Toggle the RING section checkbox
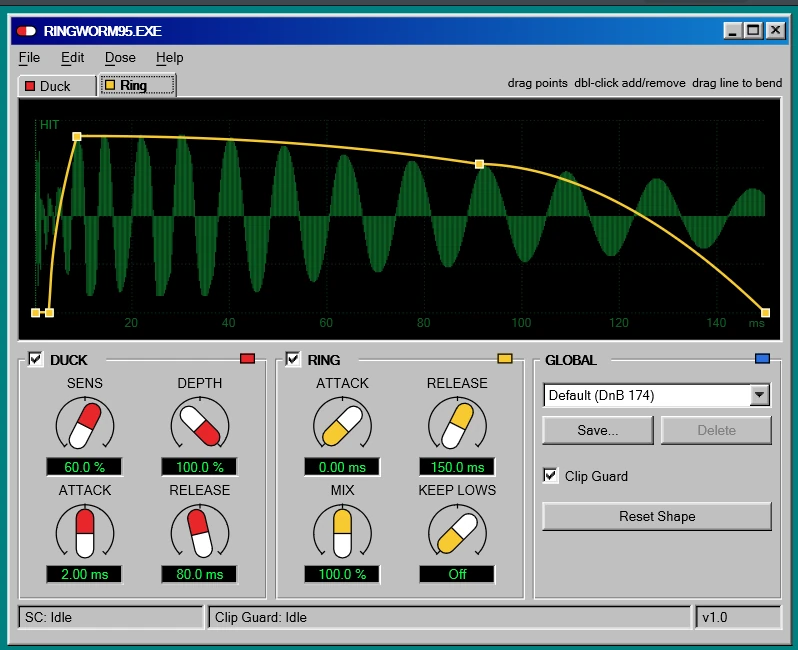Image resolution: width=798 pixels, height=650 pixels. [x=293, y=359]
